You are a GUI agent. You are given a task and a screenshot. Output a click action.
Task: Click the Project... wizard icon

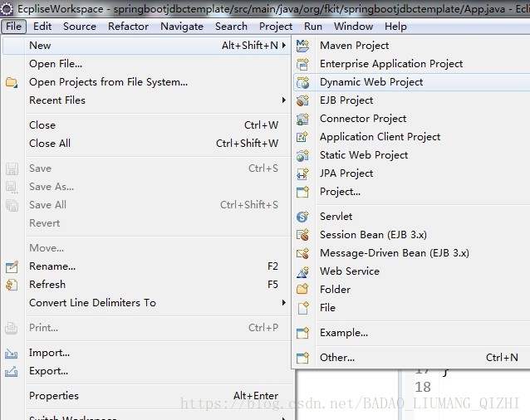coord(302,192)
